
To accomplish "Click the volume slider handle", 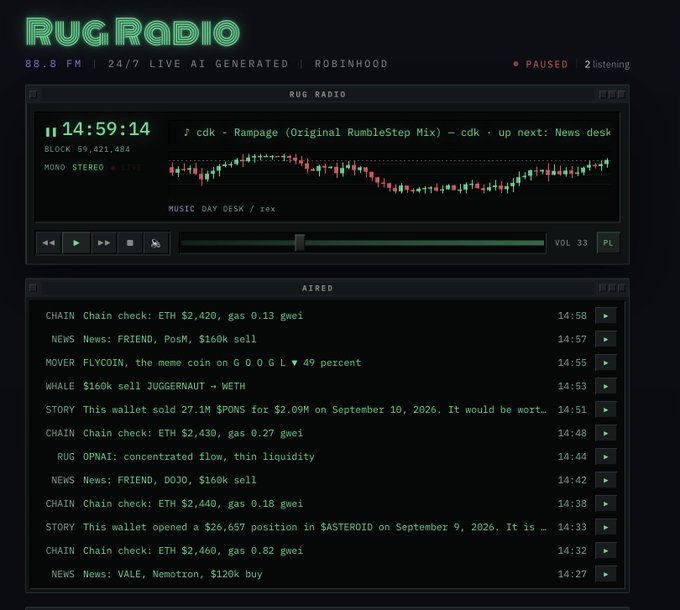I will [x=300, y=243].
